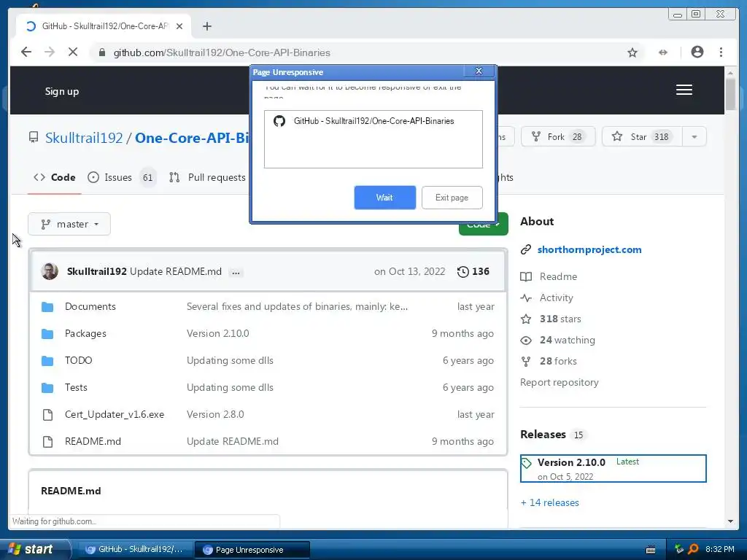
Task: Click safely remove hardware tray icon
Action: pyautogui.click(x=679, y=549)
